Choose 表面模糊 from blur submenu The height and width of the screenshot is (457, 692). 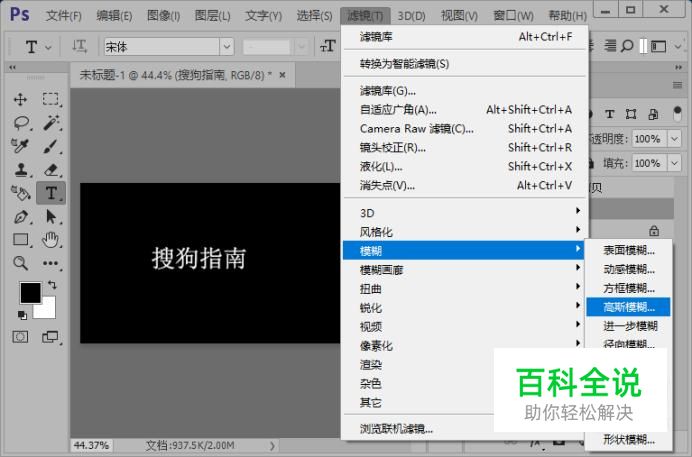[x=628, y=250]
